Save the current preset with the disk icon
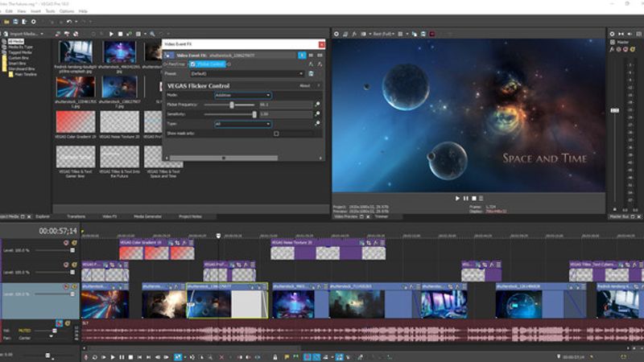Image resolution: width=644 pixels, height=362 pixels. click(x=311, y=74)
